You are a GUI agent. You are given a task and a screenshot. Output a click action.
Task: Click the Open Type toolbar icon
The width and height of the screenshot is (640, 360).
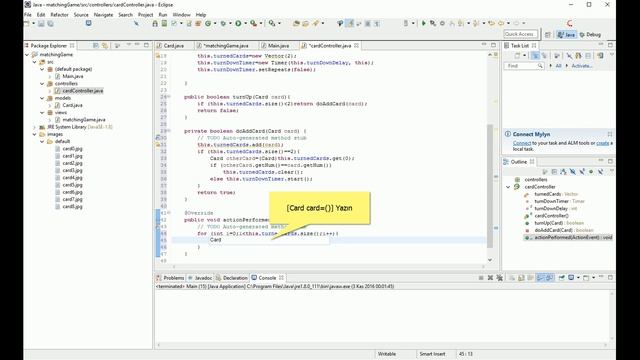pyautogui.click(x=297, y=24)
